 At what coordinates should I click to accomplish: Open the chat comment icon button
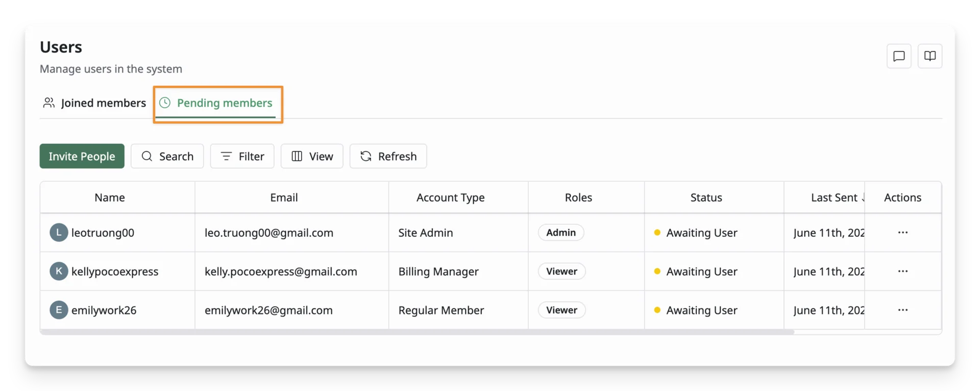point(899,56)
